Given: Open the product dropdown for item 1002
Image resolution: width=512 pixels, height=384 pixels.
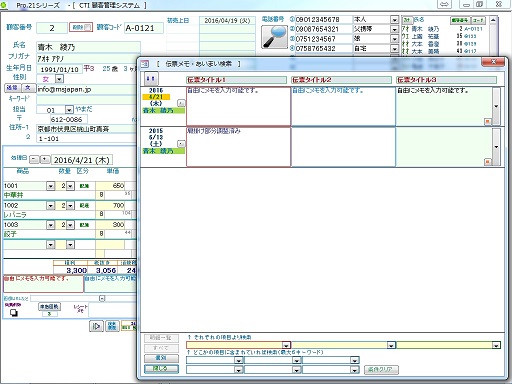Looking at the screenshot, I should pos(51,206).
